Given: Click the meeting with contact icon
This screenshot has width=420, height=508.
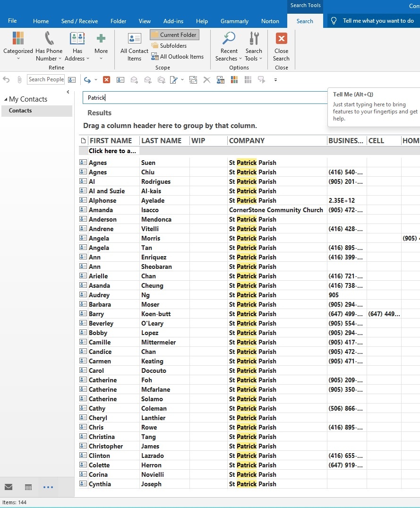Looking at the screenshot, I should 221,80.
